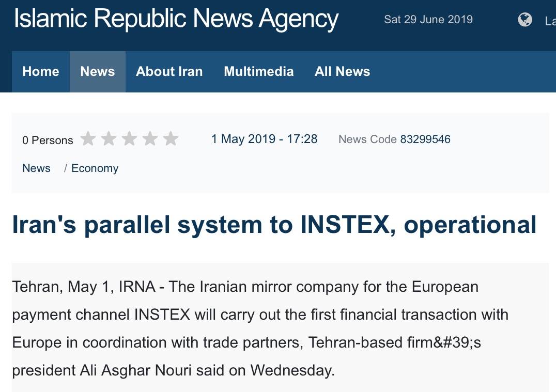Rate the article five stars
The width and height of the screenshot is (556, 392).
[171, 139]
